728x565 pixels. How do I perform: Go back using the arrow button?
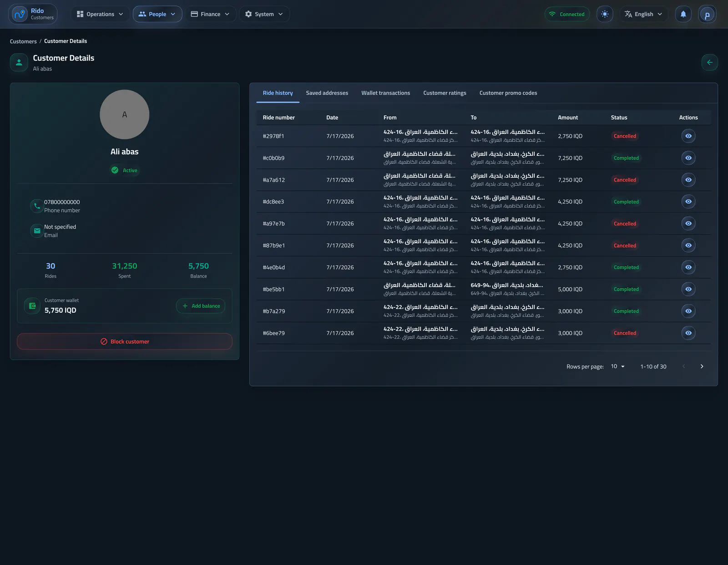[709, 62]
